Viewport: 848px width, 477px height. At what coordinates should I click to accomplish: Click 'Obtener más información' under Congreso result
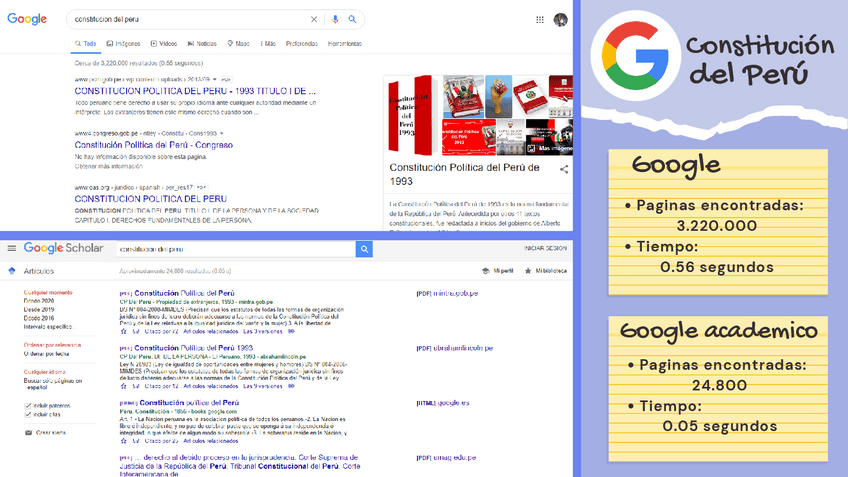coord(108,167)
